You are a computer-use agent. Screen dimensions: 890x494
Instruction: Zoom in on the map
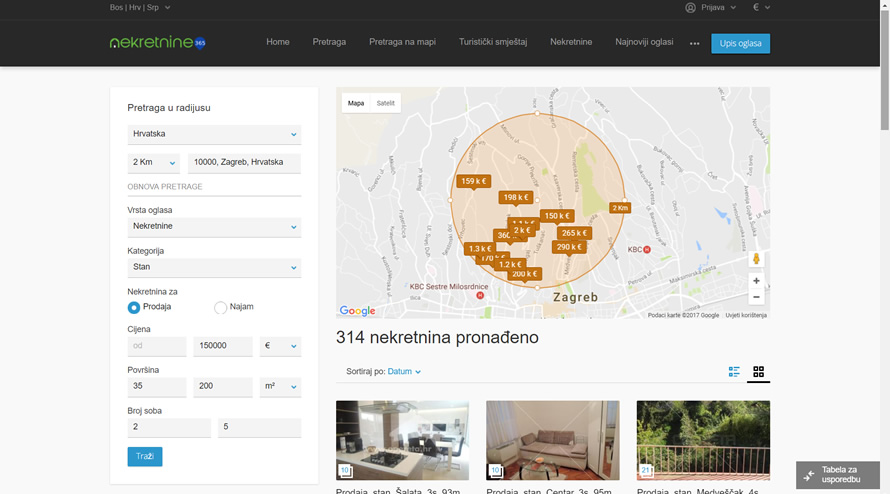[x=756, y=281]
